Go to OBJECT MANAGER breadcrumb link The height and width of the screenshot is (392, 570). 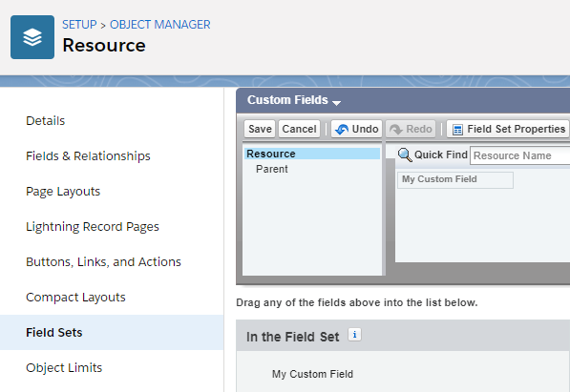[160, 25]
